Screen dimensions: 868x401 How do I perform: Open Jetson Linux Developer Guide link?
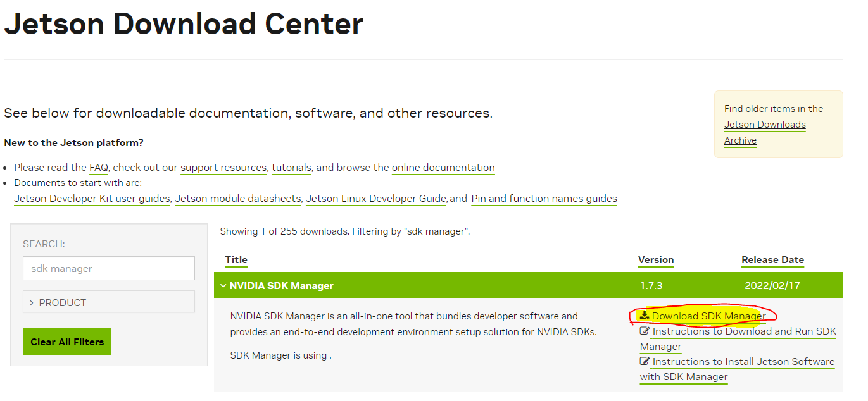point(376,199)
